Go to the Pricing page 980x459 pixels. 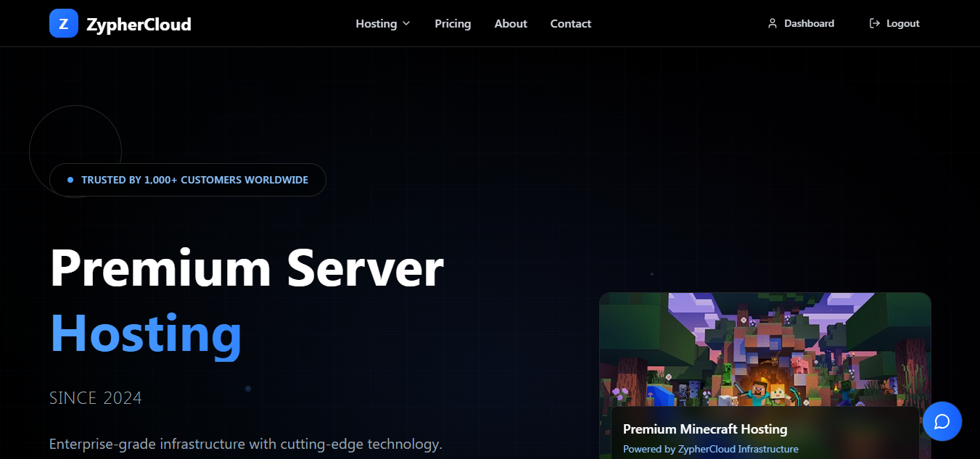pyautogui.click(x=453, y=23)
